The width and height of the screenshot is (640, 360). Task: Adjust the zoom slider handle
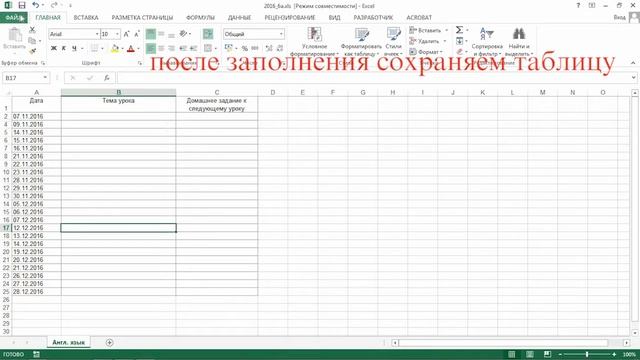587,354
